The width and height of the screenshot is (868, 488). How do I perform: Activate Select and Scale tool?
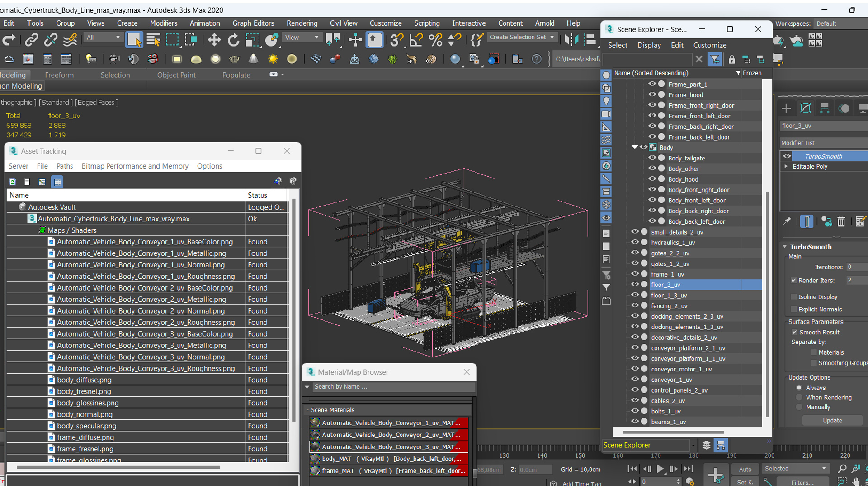pos(252,40)
